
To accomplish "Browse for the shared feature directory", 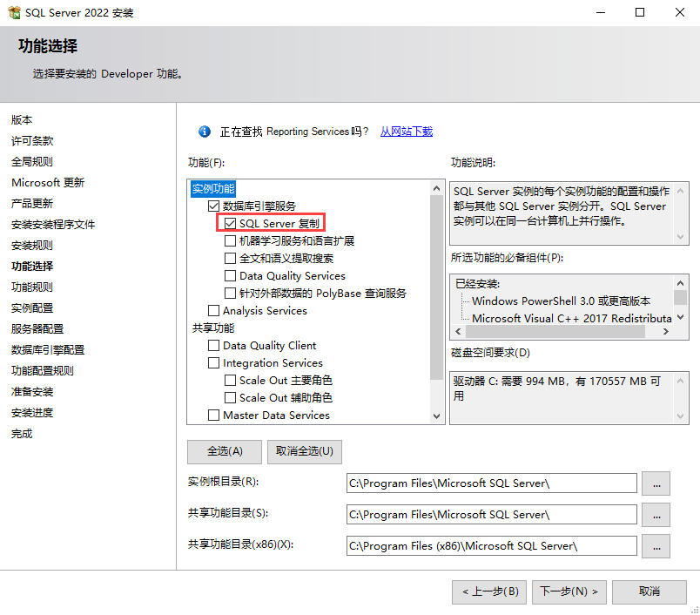I will 656,515.
